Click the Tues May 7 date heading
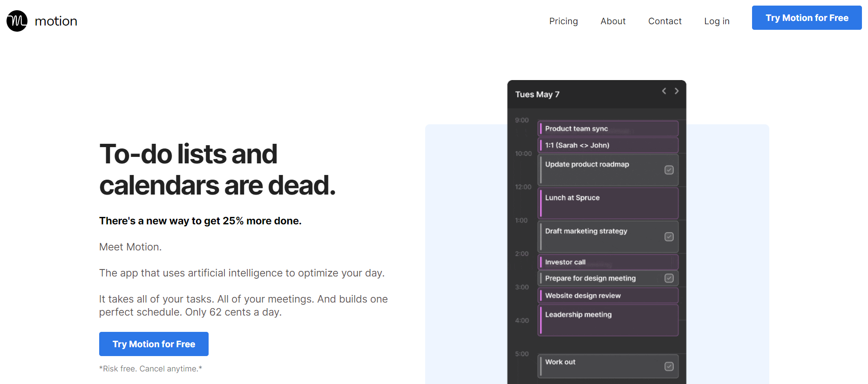Screen dimensions: 868x384 (537, 94)
